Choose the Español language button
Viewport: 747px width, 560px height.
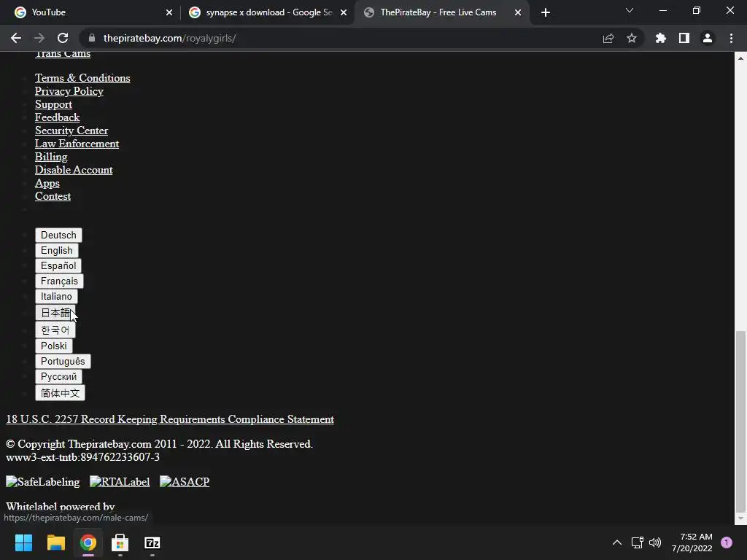point(58,265)
